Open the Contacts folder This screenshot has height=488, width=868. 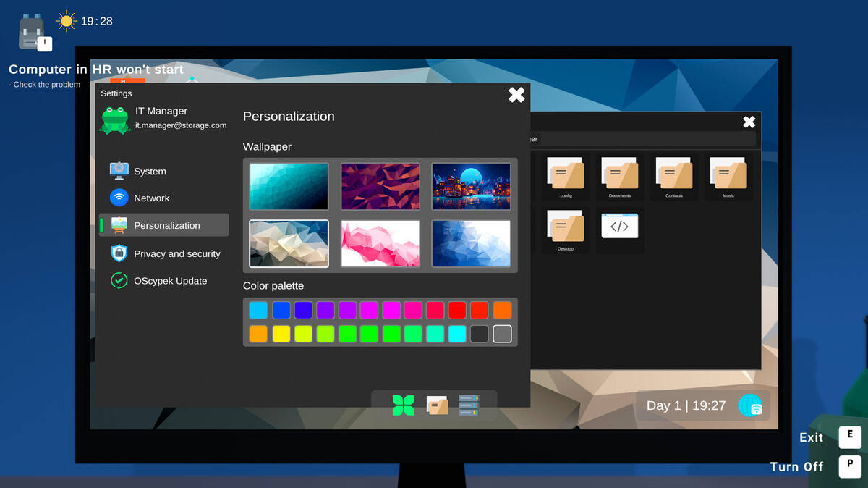tap(673, 177)
